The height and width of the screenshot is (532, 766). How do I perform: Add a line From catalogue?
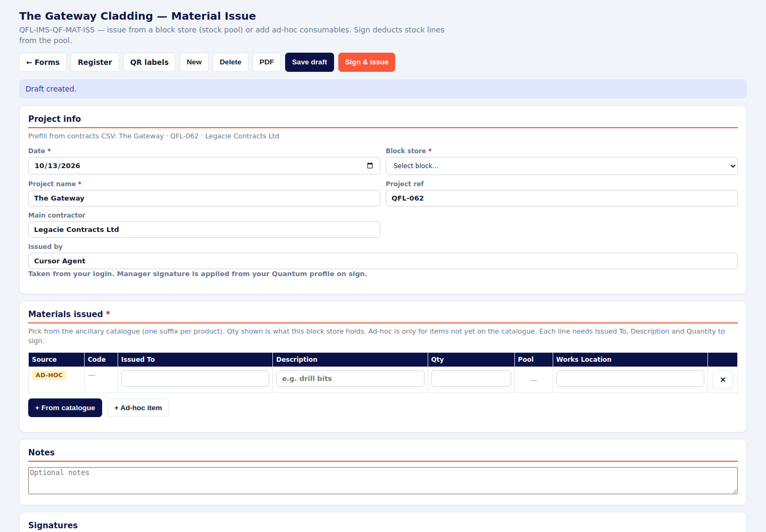click(65, 408)
